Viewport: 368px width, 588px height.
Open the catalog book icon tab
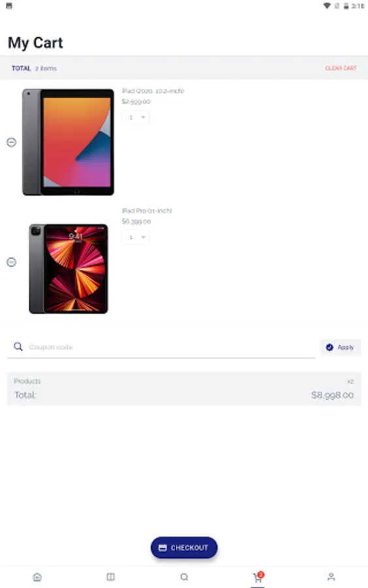pos(110,577)
